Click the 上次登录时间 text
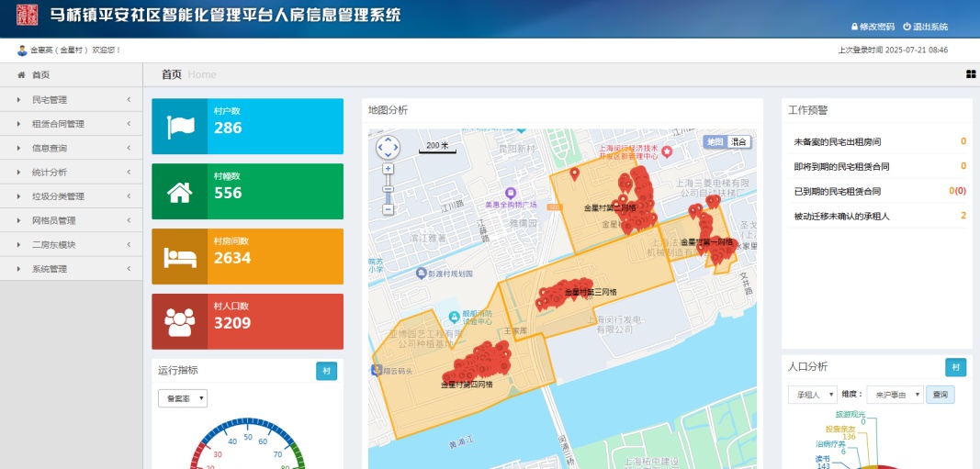The height and width of the screenshot is (469, 980). click(893, 50)
